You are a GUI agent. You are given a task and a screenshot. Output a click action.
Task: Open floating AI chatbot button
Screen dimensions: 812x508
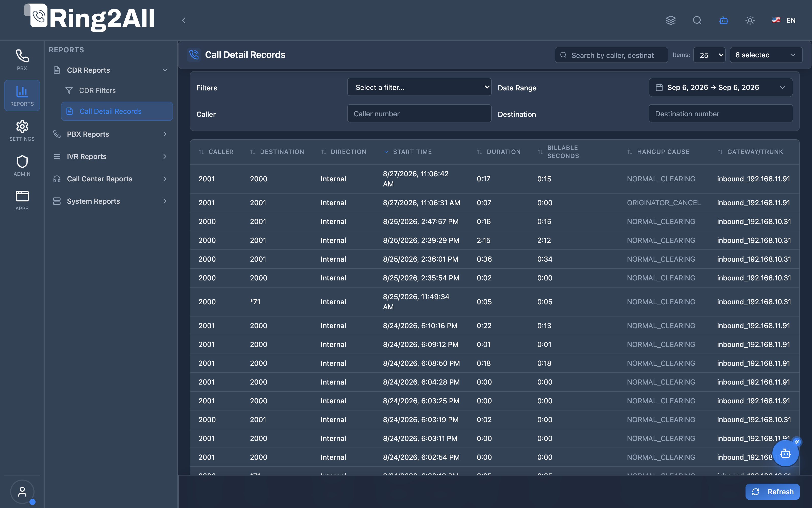pyautogui.click(x=786, y=453)
